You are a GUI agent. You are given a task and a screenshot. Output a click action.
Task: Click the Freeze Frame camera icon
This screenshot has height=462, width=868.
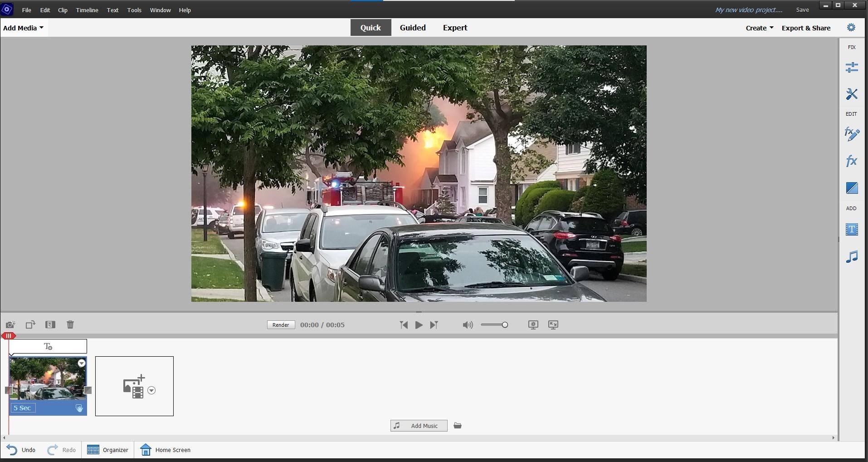[x=10, y=324]
